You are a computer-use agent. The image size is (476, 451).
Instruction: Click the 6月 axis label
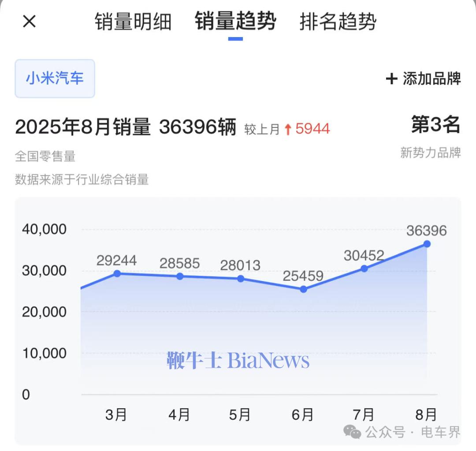tap(303, 414)
